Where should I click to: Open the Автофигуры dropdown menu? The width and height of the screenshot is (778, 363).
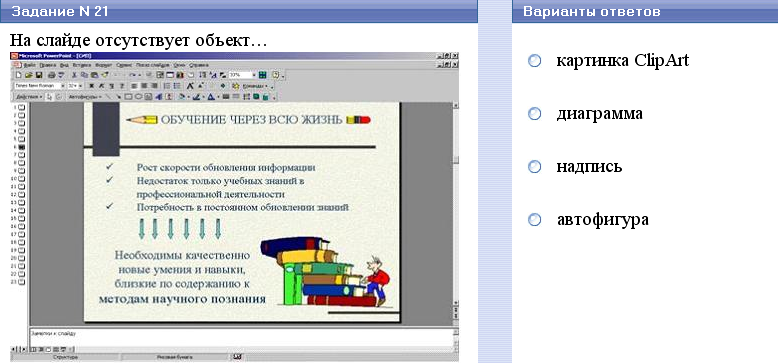(85, 97)
